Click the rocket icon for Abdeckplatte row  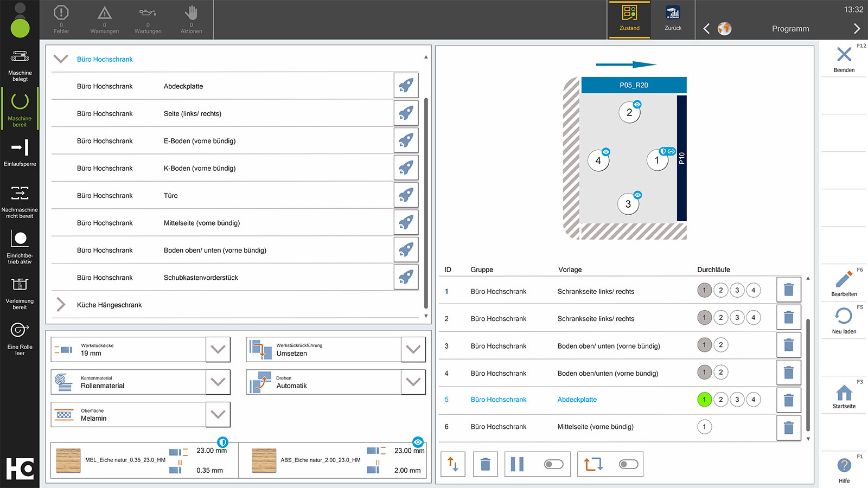[x=406, y=86]
